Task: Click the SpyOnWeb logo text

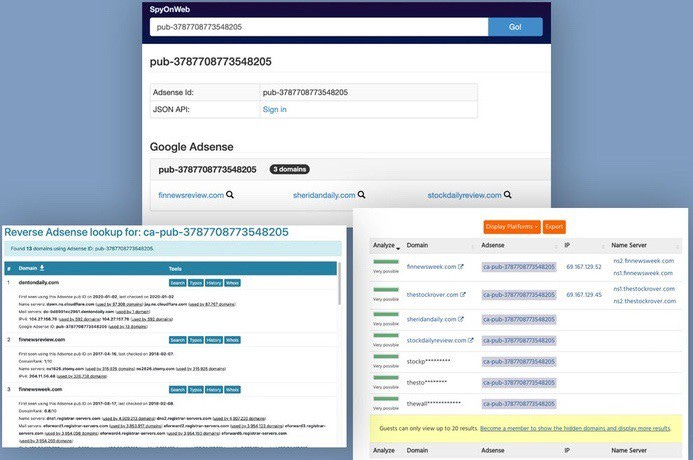Action: [170, 9]
